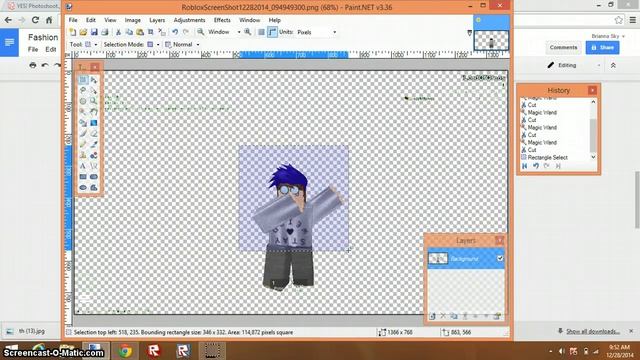The height and width of the screenshot is (360, 640).
Task: Click the Open file folder icon
Action: pos(83,32)
